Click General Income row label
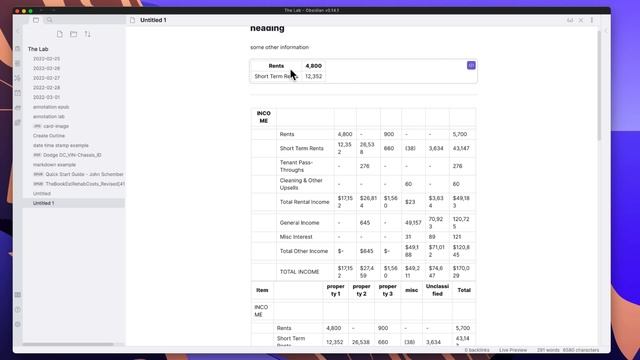Image resolution: width=640 pixels, height=360 pixels. tap(300, 223)
